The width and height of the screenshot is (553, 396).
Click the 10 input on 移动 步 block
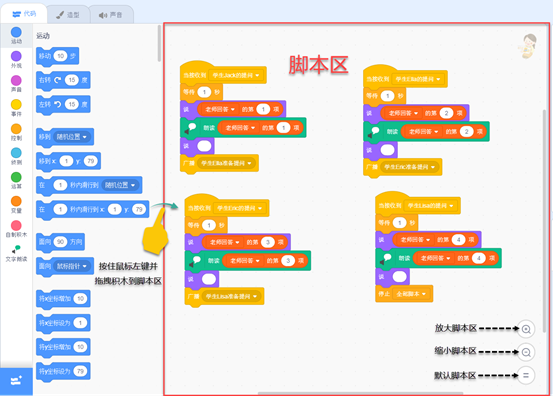61,56
